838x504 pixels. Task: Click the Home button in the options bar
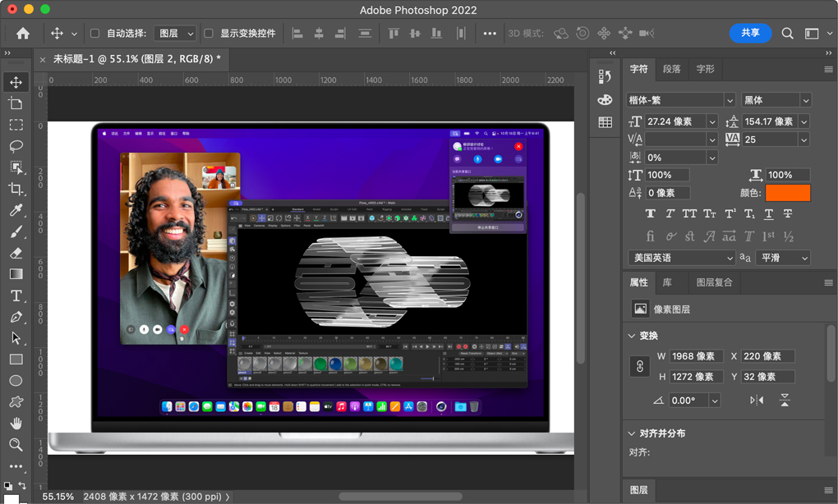click(22, 34)
